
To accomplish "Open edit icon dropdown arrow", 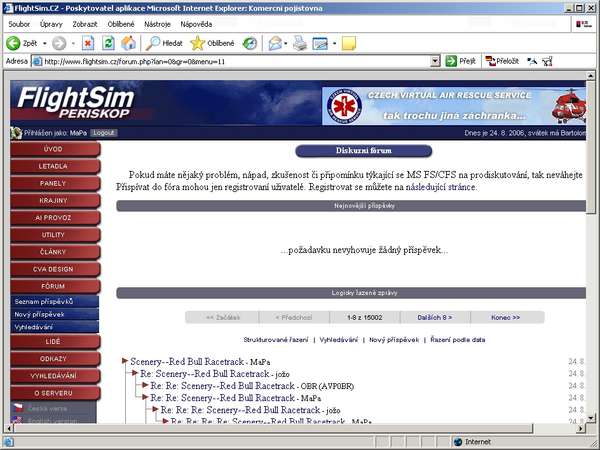I will tap(334, 43).
